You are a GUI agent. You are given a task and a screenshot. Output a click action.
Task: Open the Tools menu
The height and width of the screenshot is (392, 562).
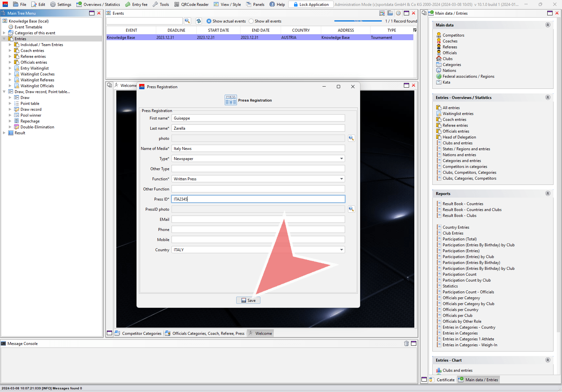click(161, 5)
